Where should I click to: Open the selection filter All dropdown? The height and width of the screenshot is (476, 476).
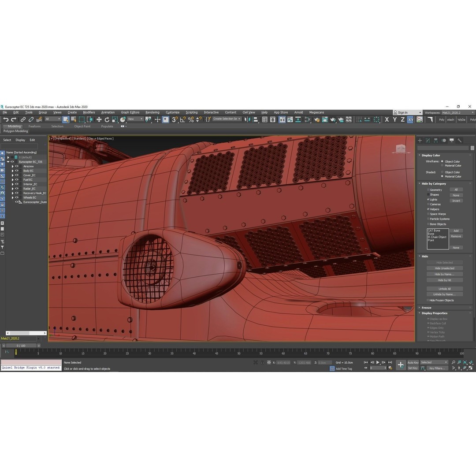pos(53,119)
